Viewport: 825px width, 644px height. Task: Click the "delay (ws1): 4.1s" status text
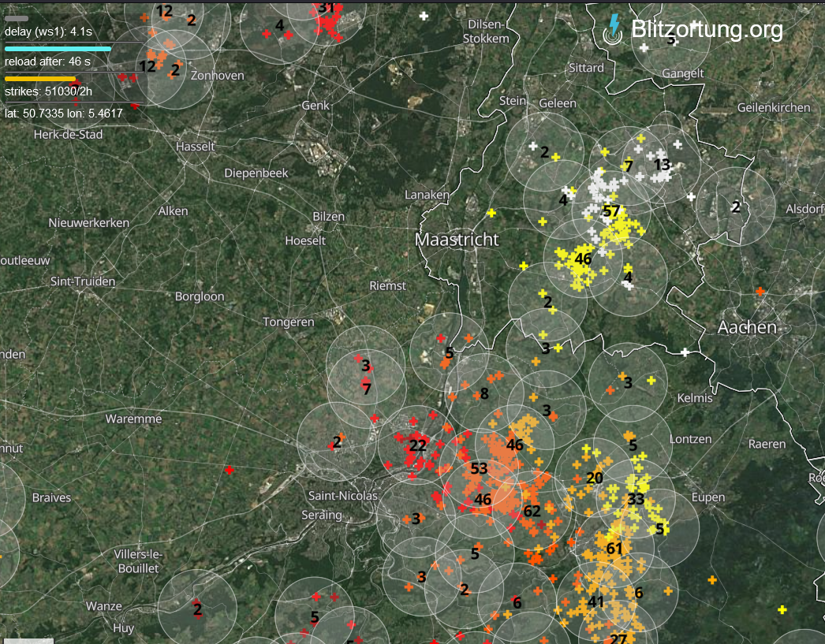pos(48,32)
